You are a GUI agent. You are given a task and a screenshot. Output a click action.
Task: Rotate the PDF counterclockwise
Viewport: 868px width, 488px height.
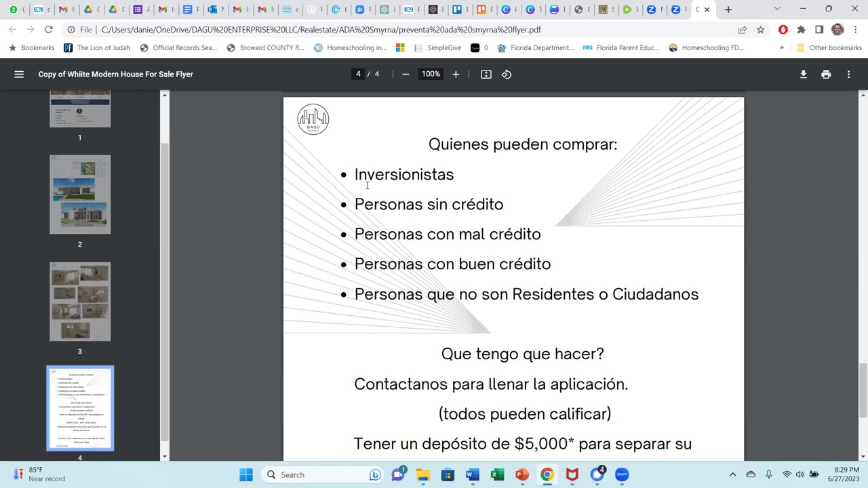pos(507,75)
